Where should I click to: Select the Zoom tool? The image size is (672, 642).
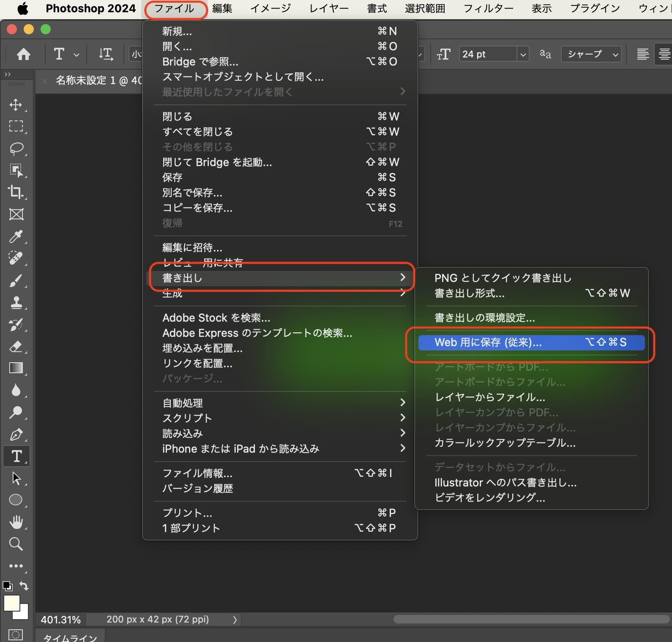point(16,544)
